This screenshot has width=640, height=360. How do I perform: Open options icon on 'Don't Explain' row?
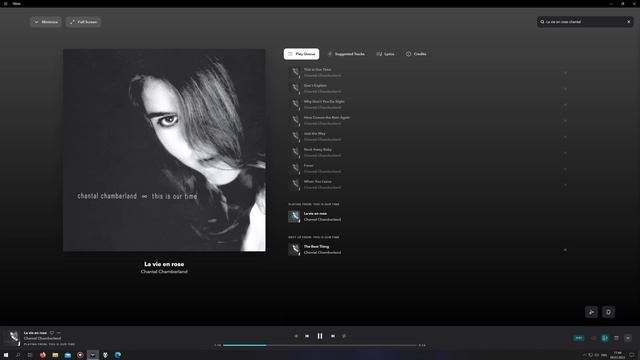(x=565, y=89)
